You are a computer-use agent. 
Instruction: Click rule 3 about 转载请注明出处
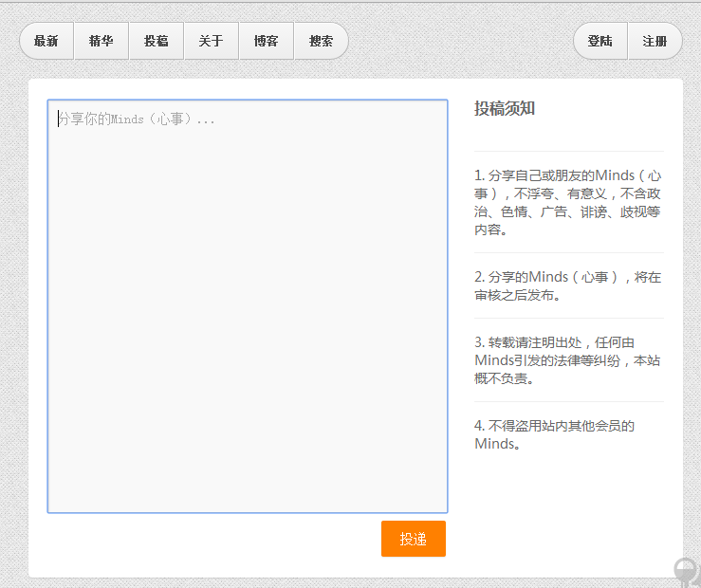click(x=568, y=359)
